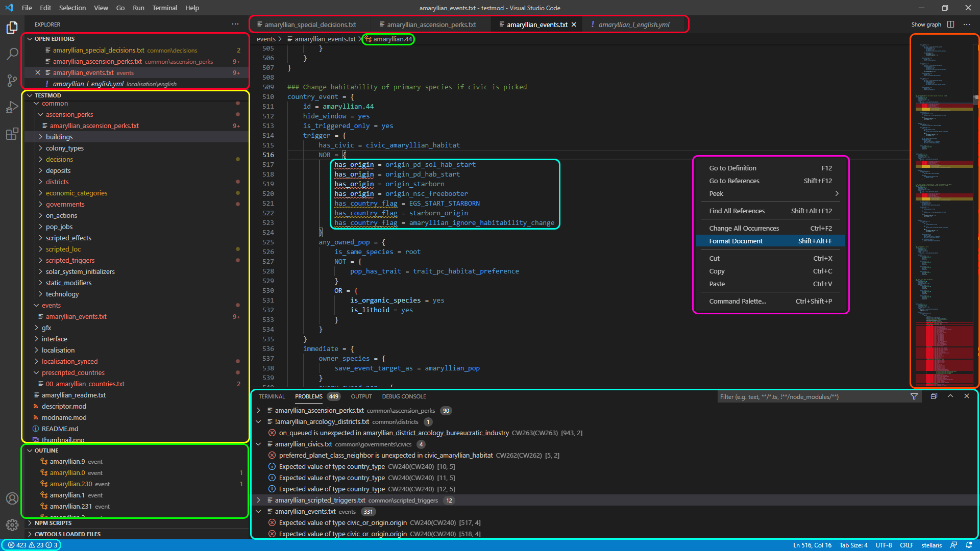
Task: Maximize the panel with the up chevron
Action: pyautogui.click(x=950, y=396)
